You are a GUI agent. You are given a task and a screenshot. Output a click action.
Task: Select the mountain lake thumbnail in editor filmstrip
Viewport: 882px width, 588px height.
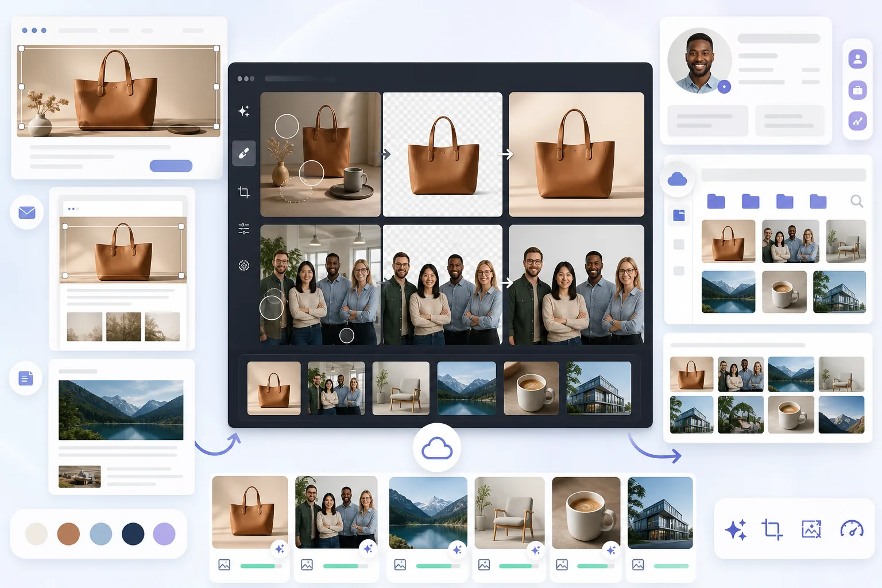466,388
